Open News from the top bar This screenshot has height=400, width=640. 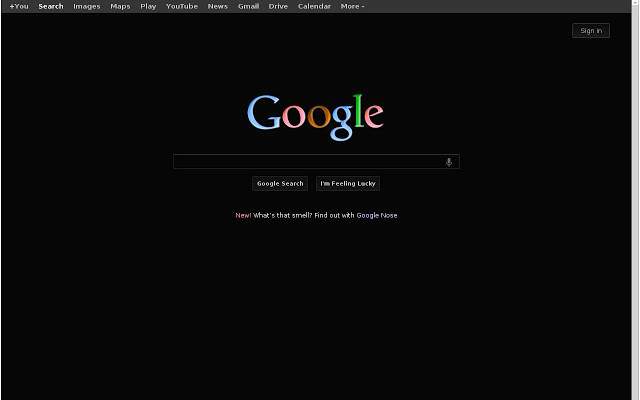pos(218,6)
